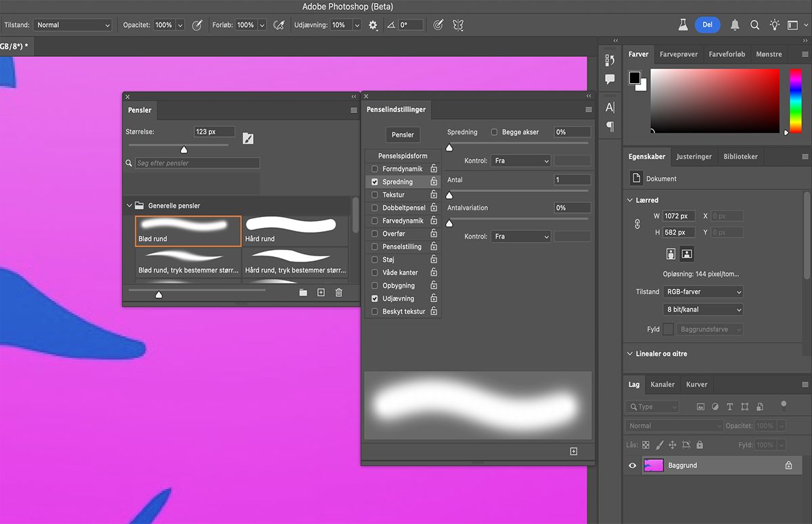Enable the Formdynamik checkbox
This screenshot has width=812, height=524.
tap(375, 169)
